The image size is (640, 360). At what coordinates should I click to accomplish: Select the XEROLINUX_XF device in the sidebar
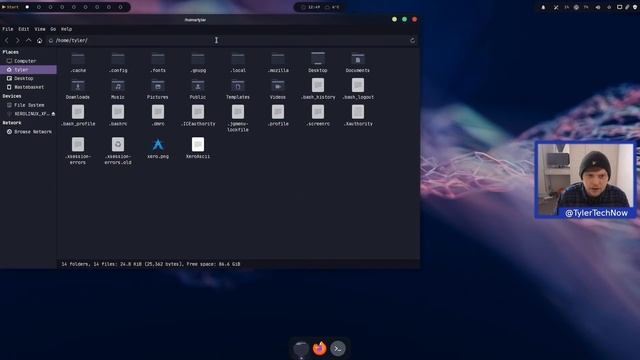coord(28,113)
